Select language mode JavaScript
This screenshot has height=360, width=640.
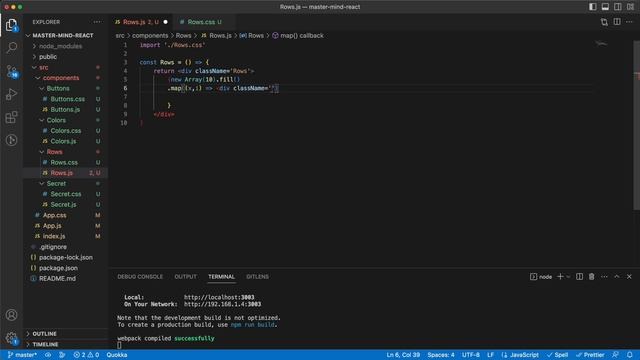click(520, 355)
